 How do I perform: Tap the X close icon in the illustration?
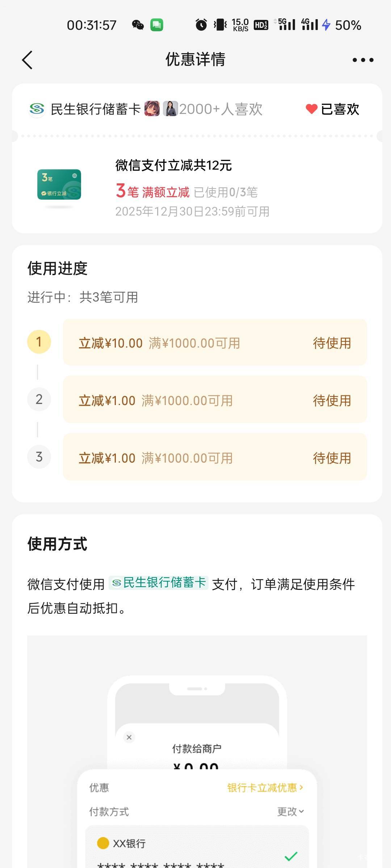(x=129, y=737)
